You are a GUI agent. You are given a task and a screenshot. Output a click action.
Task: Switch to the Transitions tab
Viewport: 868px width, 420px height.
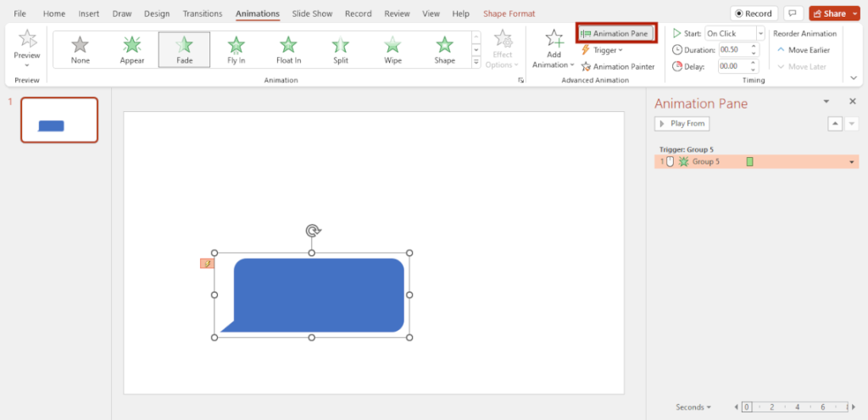(x=203, y=14)
